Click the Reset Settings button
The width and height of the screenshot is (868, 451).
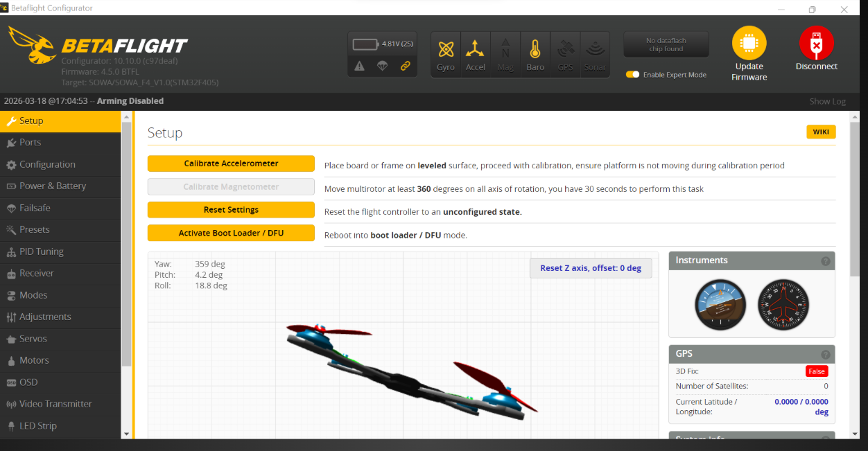[x=231, y=210]
